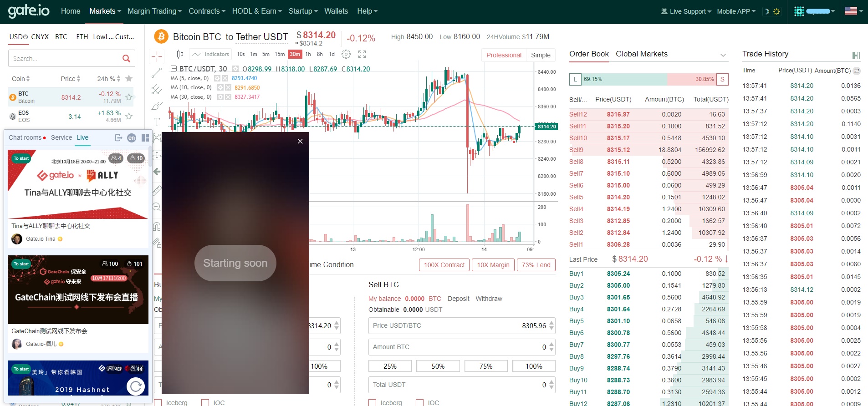Click the search magnifier in the coin search box
The image size is (868, 406).
click(x=126, y=58)
